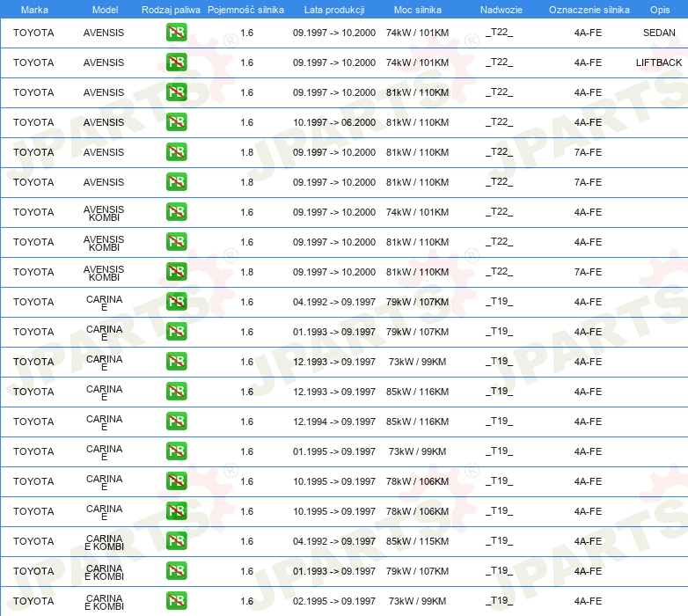Click fuel icon for CARINA E KOMBI 04.1992 row
This screenshot has width=688, height=616.
click(176, 541)
